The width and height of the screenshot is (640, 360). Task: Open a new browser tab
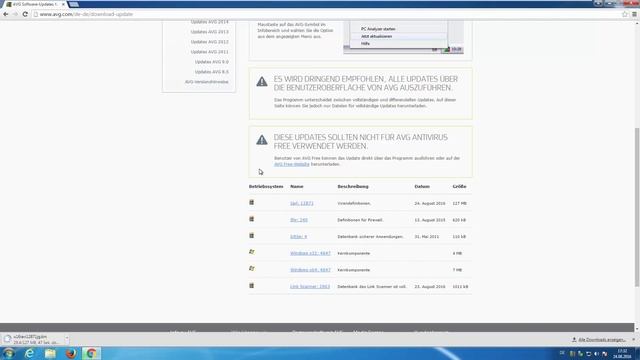(74, 4)
